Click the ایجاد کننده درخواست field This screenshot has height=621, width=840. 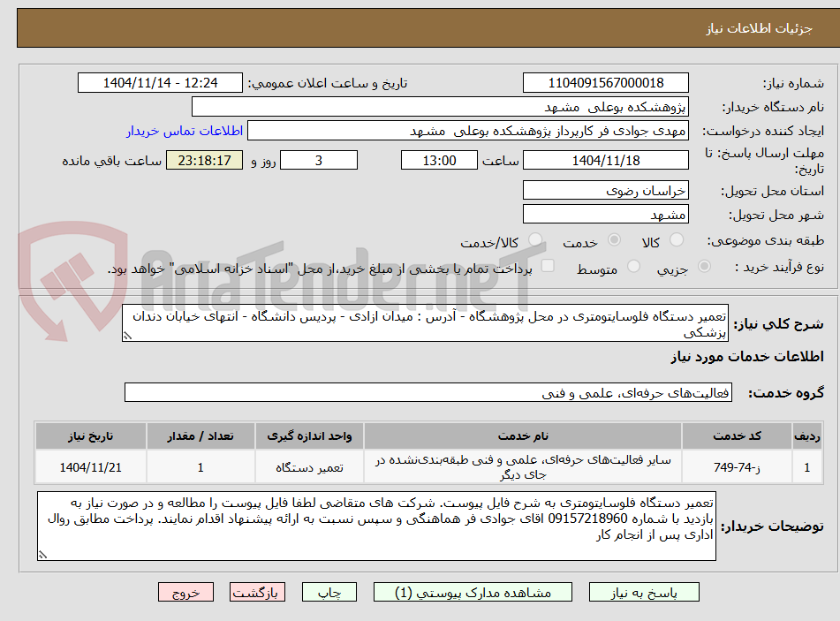coord(467,131)
